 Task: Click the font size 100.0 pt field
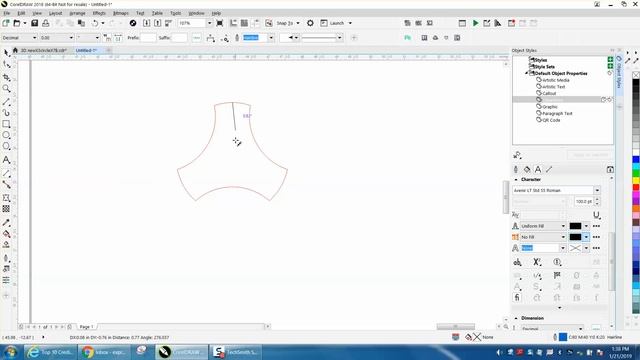pos(584,202)
